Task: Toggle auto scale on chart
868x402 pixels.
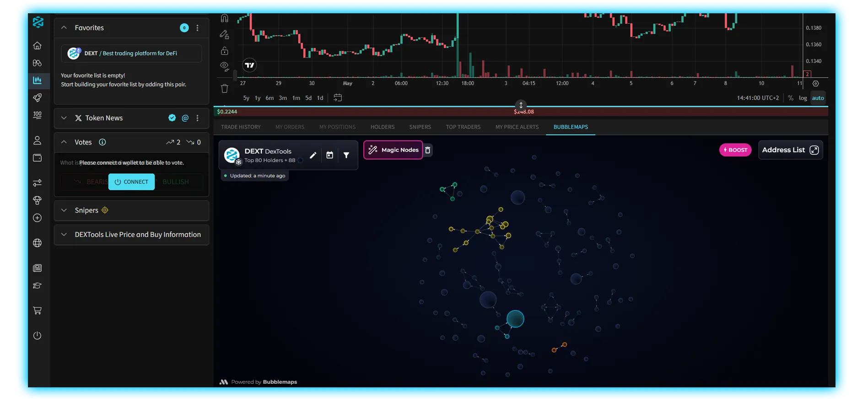Action: click(818, 98)
